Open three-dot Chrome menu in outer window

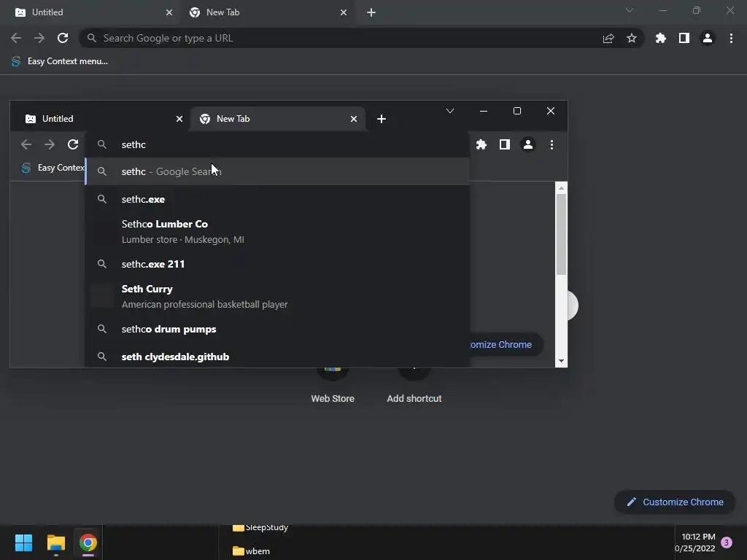(731, 38)
